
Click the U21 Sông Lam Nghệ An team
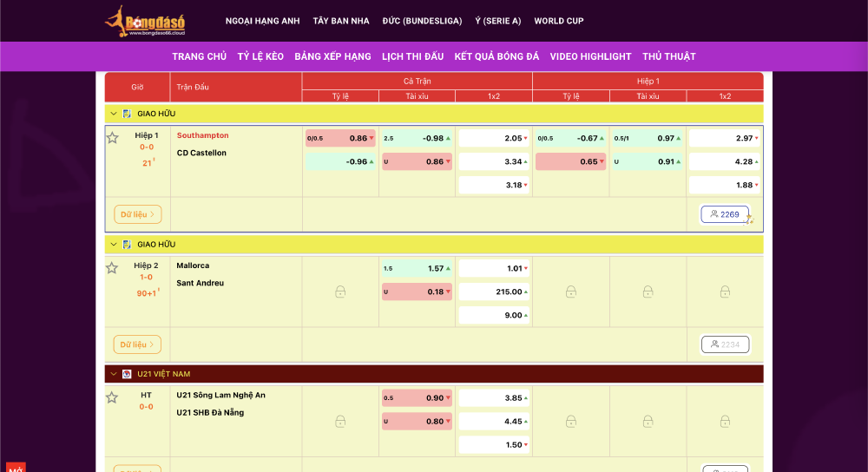[x=220, y=395]
